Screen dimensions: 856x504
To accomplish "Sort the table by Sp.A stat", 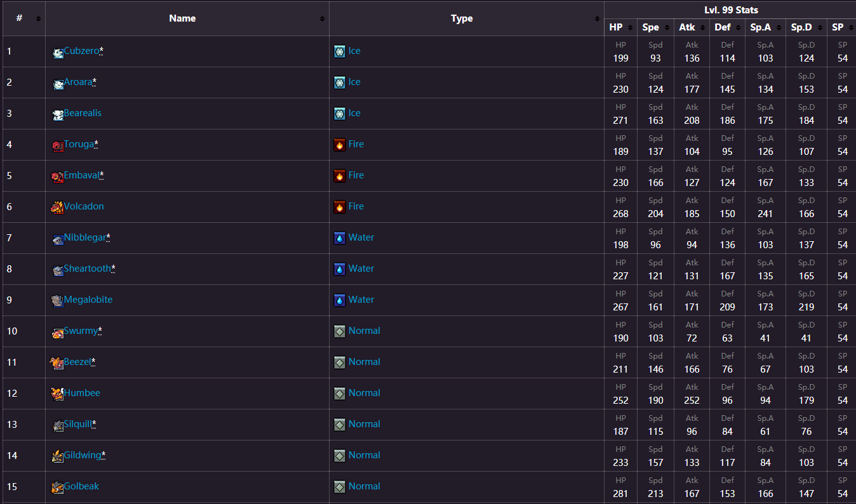I will coord(765,27).
